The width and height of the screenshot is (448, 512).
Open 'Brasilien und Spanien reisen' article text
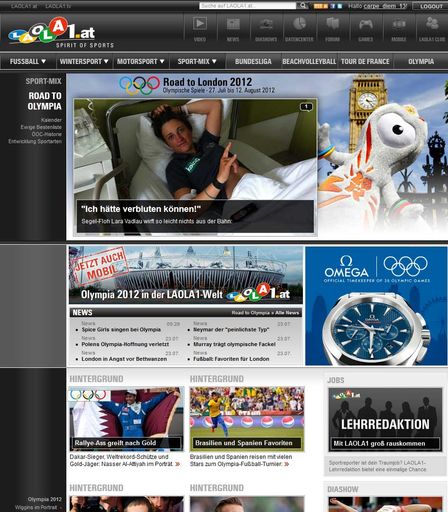241,460
